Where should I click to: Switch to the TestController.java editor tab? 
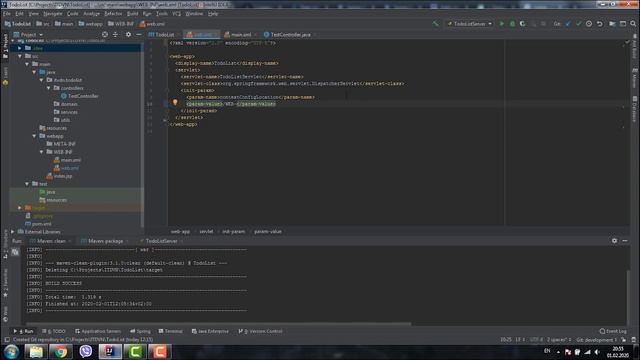(x=290, y=35)
